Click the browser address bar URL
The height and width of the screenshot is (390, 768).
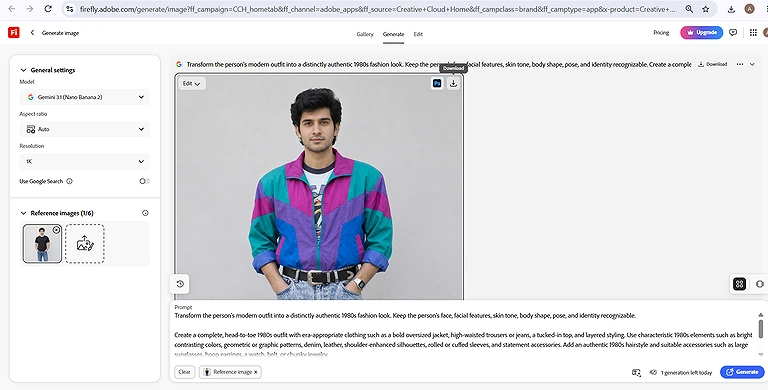click(x=377, y=9)
